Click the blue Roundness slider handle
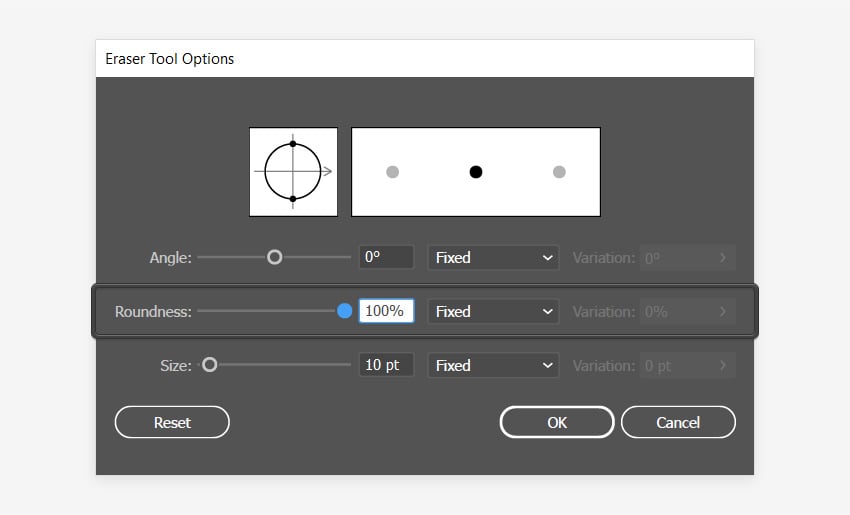Viewport: 850px width, 515px height. [345, 311]
